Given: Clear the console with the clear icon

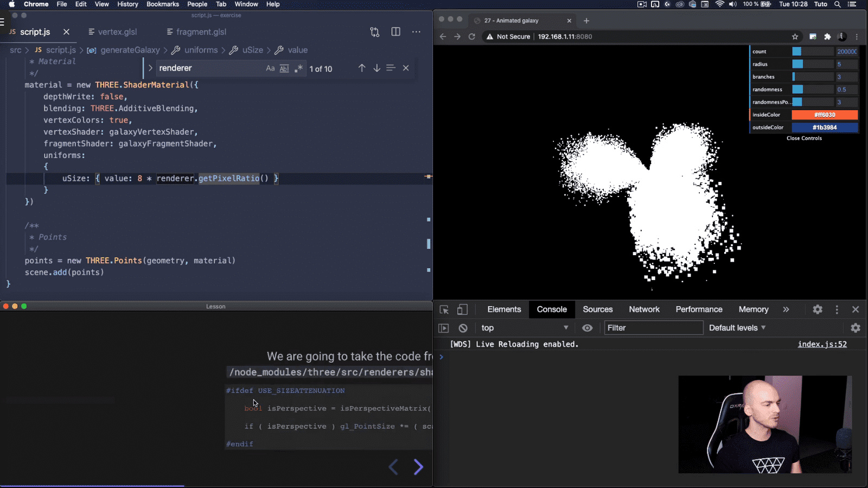Looking at the screenshot, I should coord(463,328).
